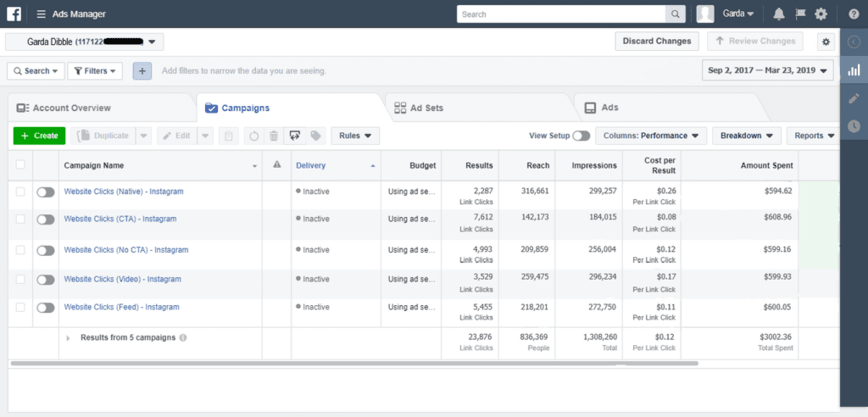Click the revert circular arrow icon
Viewport: 868px width, 417px height.
coord(254,136)
